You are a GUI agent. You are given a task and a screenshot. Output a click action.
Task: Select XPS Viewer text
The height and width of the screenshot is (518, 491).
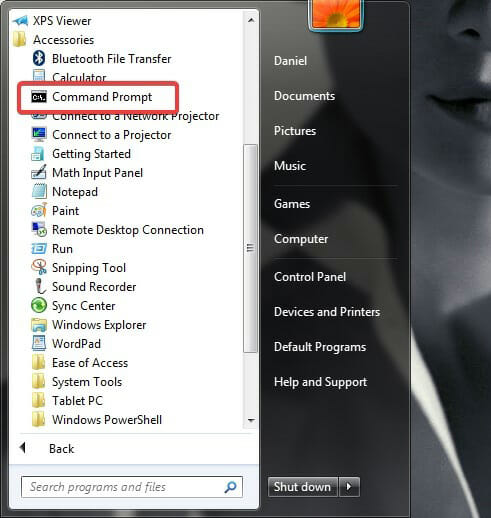[62, 21]
